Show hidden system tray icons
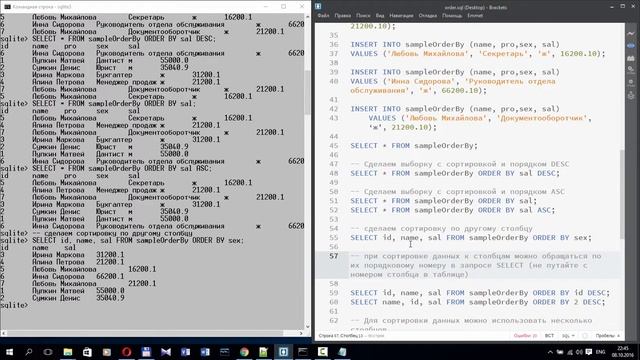Image resolution: width=640 pixels, height=360 pixels. 550,352
